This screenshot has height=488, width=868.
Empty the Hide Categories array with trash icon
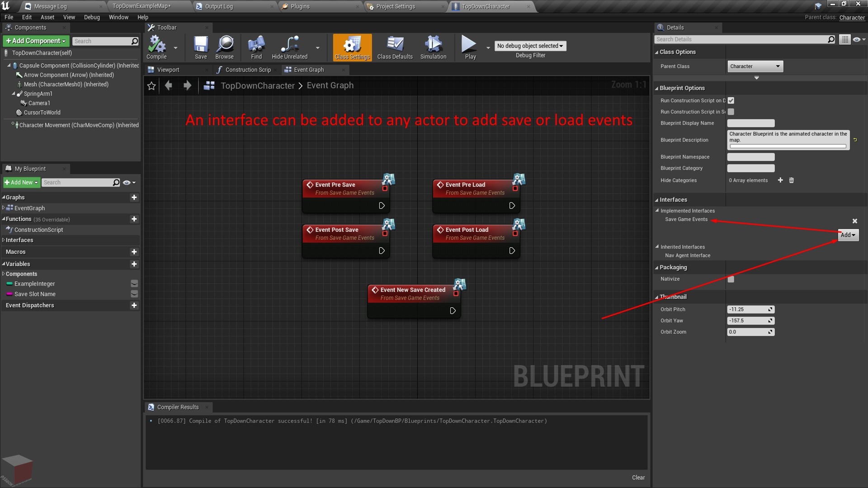[792, 180]
